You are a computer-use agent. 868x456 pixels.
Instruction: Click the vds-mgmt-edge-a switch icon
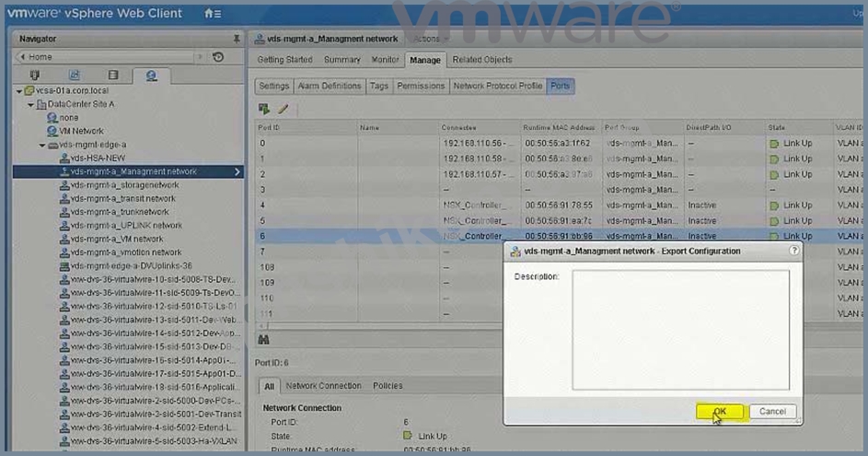52,146
